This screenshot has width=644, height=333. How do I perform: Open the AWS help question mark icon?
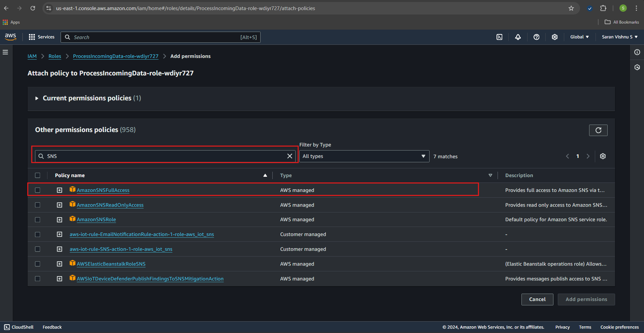coord(536,37)
